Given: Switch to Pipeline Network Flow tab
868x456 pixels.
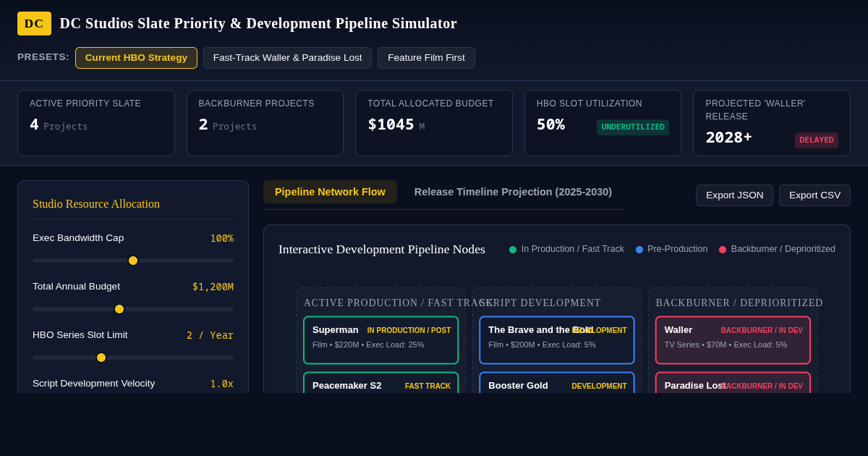Looking at the screenshot, I should [x=330, y=192].
